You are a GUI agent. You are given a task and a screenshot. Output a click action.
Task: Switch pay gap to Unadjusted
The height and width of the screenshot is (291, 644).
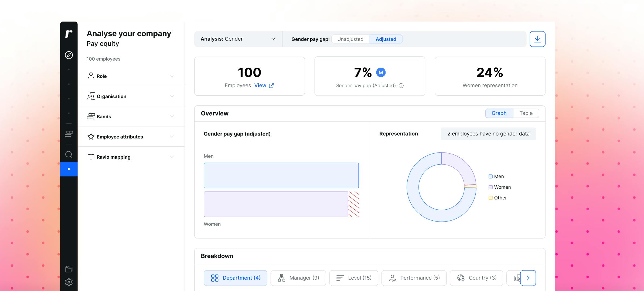[350, 39]
